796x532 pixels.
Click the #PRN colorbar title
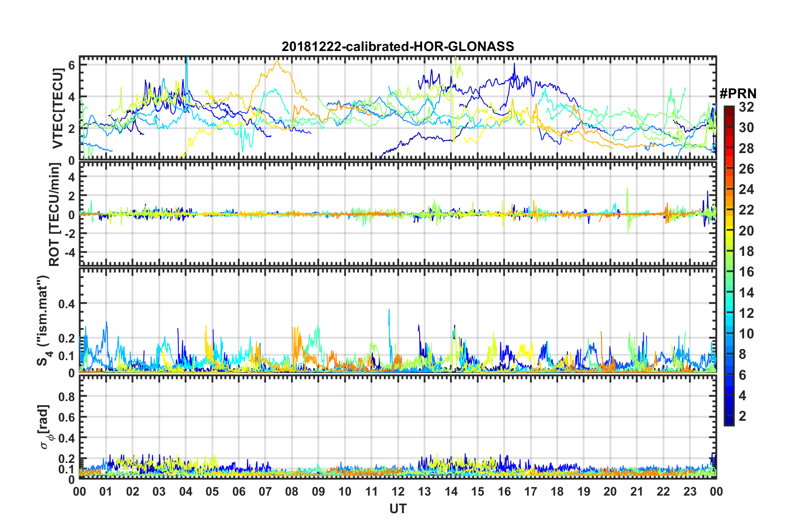(738, 93)
